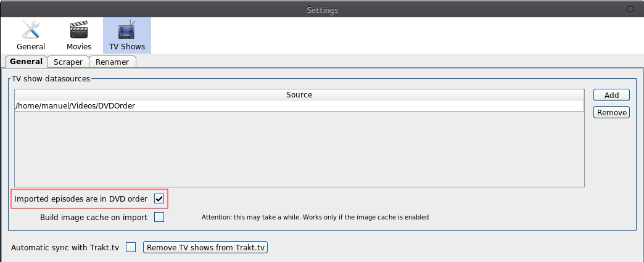Click the round window button in the title bar
The width and height of the screenshot is (644, 262).
tap(630, 9)
